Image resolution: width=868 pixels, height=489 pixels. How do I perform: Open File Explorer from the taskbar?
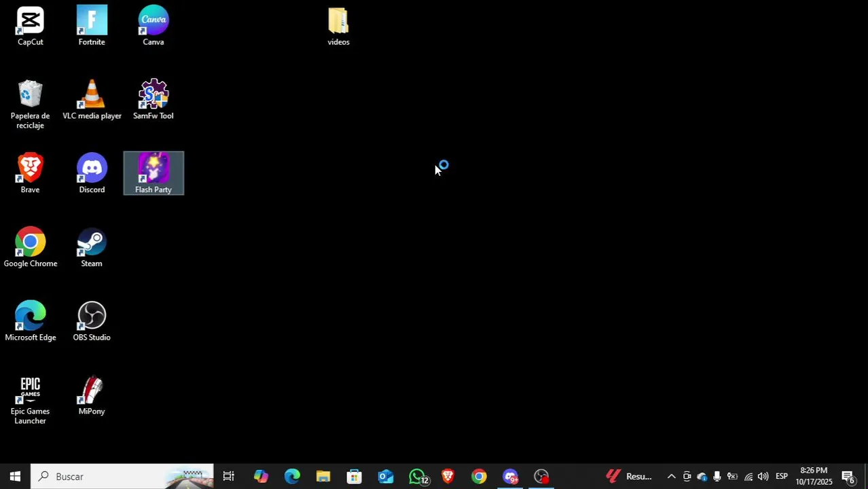tap(323, 477)
